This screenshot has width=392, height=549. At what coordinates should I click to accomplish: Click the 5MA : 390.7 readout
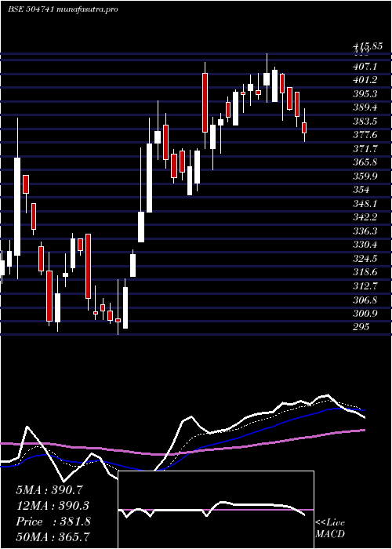point(49,490)
